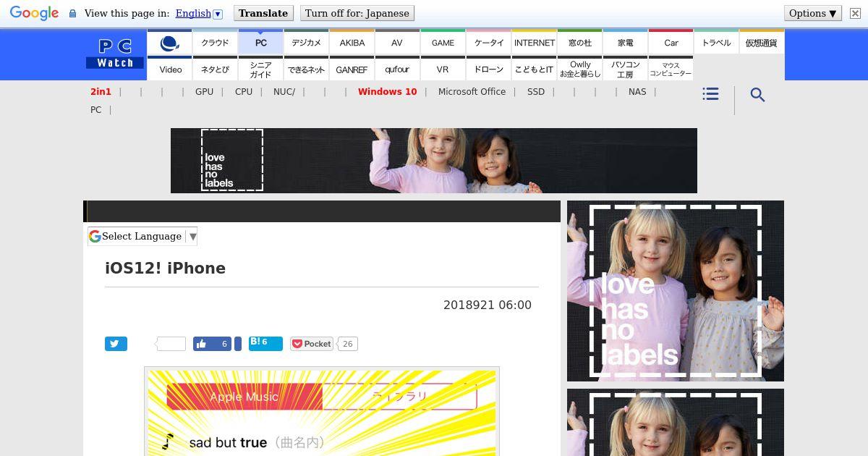This screenshot has width=868, height=456.
Task: Click the 2in1 topic link
Action: point(101,92)
